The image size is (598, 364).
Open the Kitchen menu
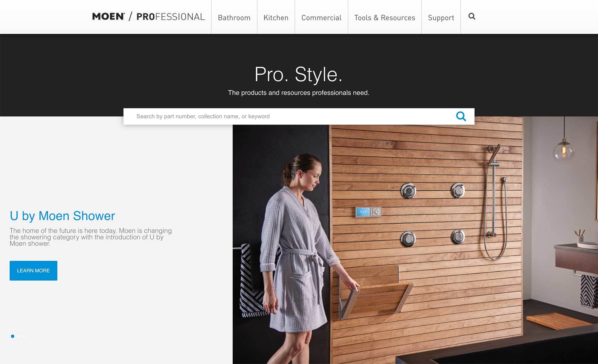tap(276, 18)
